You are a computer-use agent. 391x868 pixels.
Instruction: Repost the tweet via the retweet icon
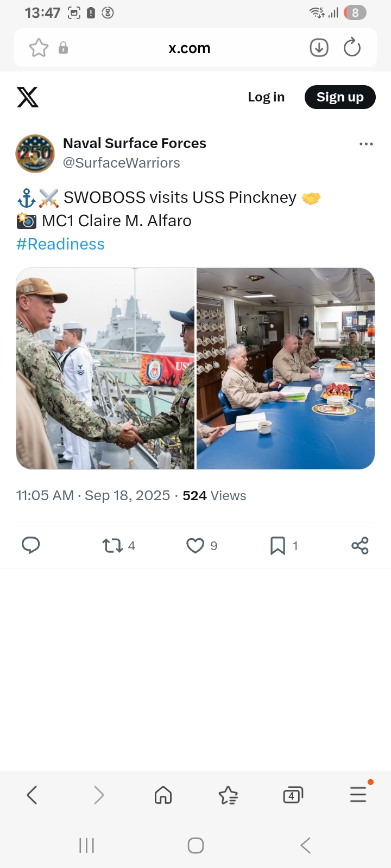pos(112,545)
